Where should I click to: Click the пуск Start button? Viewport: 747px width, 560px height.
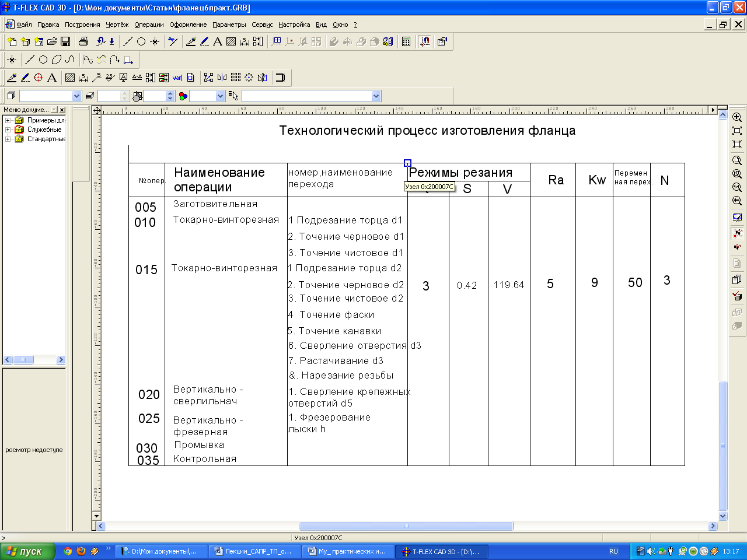click(x=27, y=551)
